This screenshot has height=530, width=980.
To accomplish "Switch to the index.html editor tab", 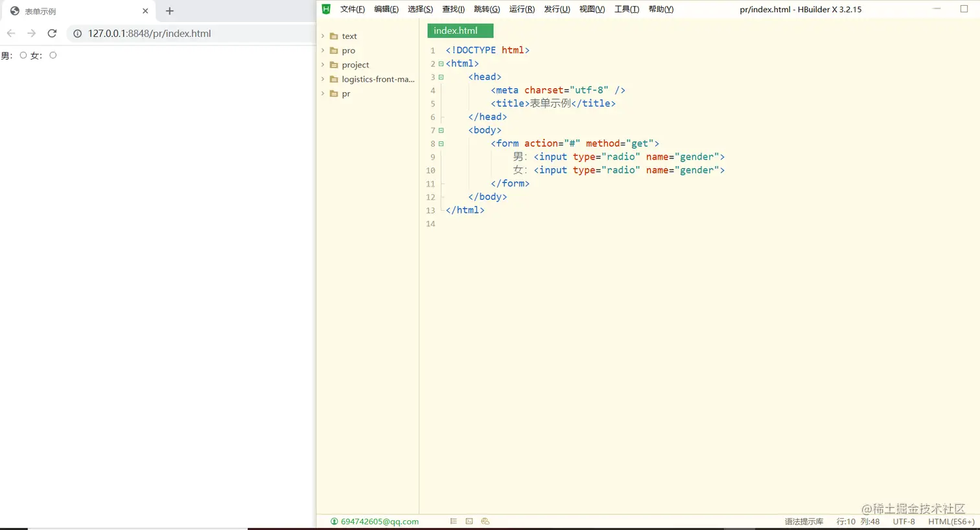I will pos(460,30).
